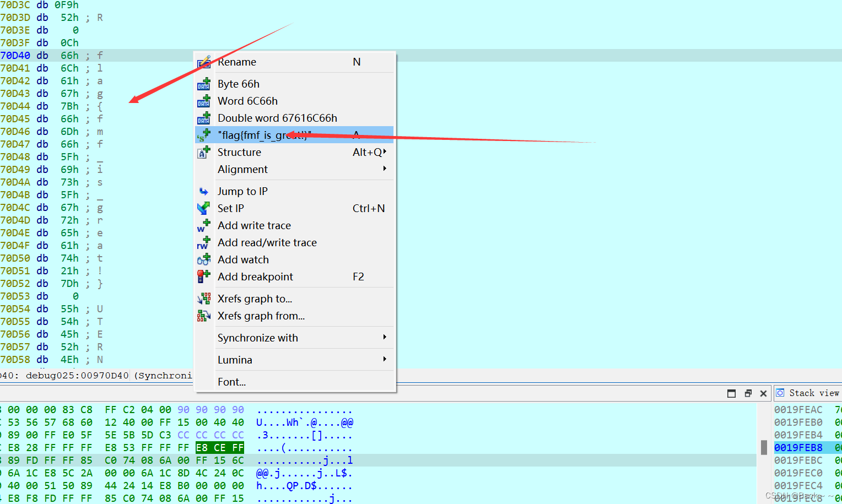
Task: Maximize the hex view panel
Action: coord(732,393)
